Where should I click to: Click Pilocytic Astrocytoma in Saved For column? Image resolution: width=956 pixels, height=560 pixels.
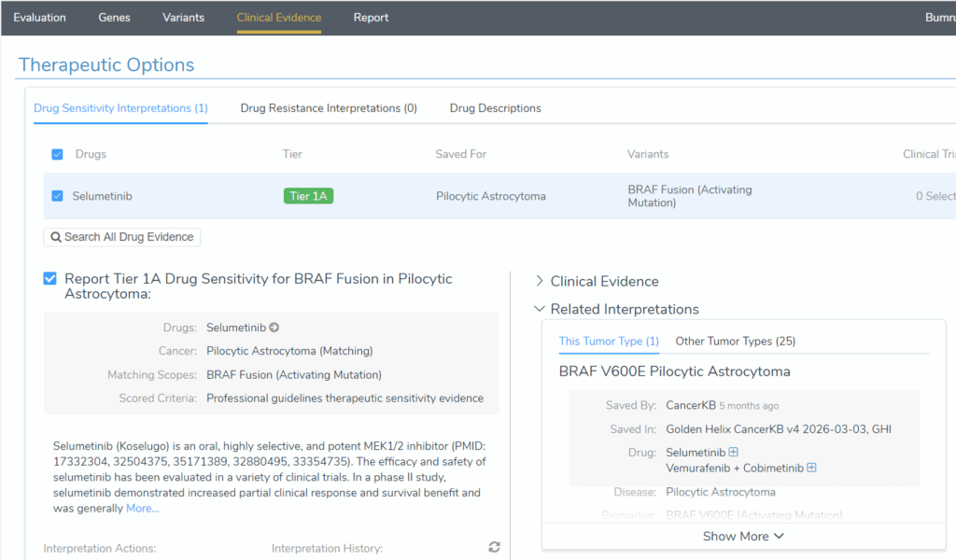point(491,196)
